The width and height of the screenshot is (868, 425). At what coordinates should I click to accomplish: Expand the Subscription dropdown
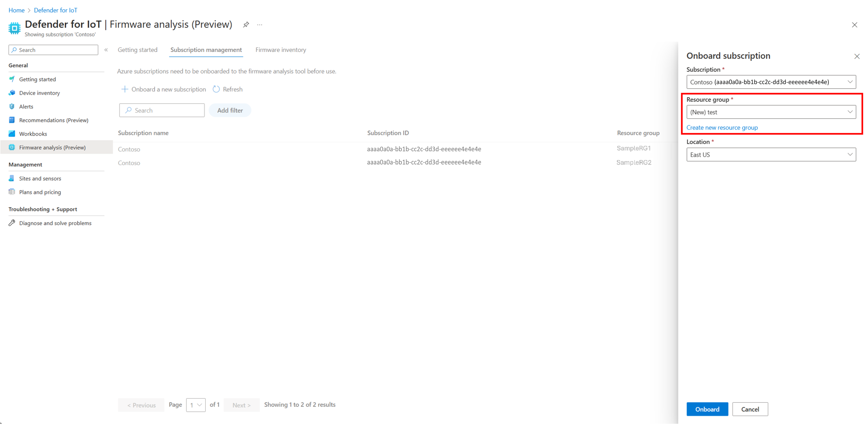pyautogui.click(x=771, y=82)
